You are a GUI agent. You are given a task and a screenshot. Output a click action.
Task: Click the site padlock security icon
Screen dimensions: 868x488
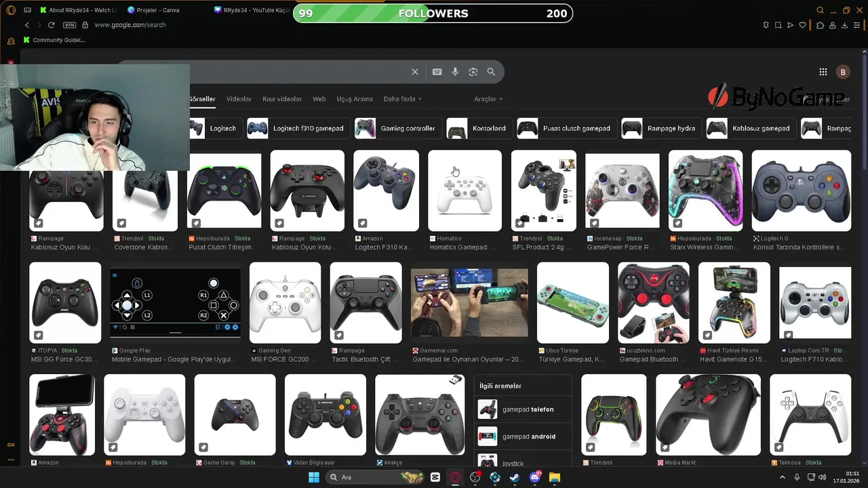[85, 25]
